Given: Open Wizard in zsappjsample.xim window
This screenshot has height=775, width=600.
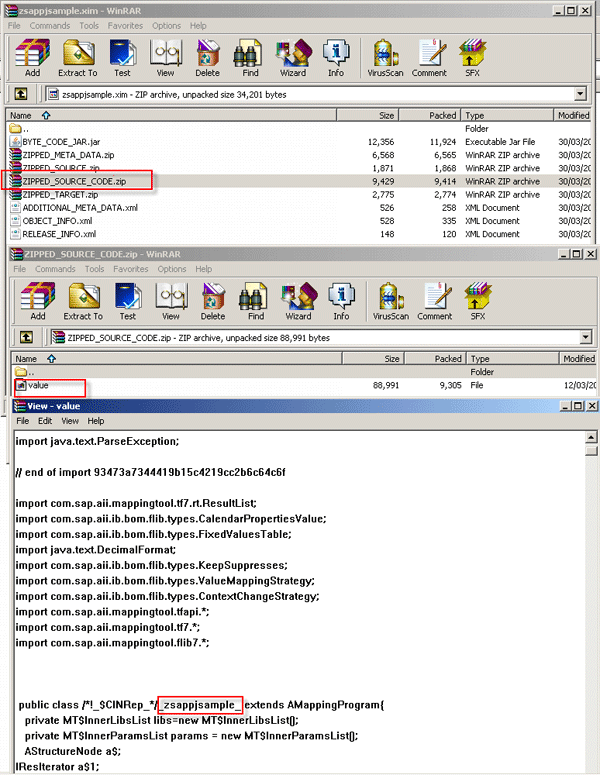Looking at the screenshot, I should (x=293, y=58).
